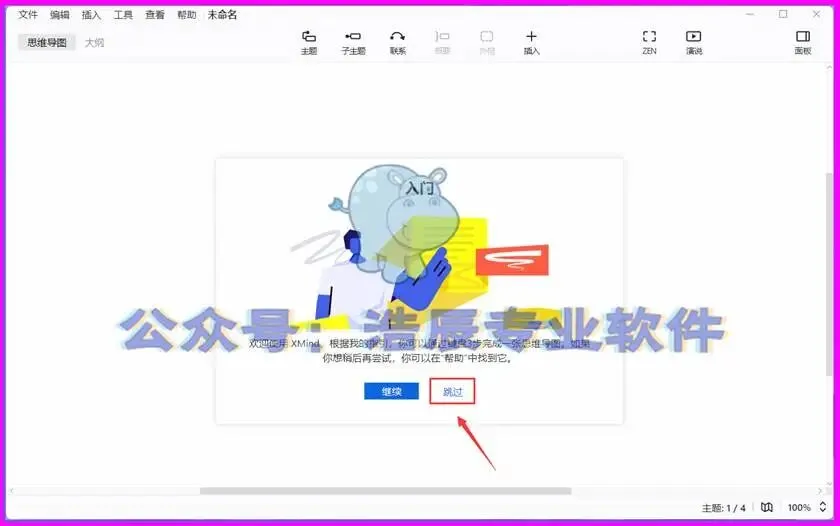Insert a Subtopic from the toolbar
The width and height of the screenshot is (840, 526).
(x=353, y=42)
